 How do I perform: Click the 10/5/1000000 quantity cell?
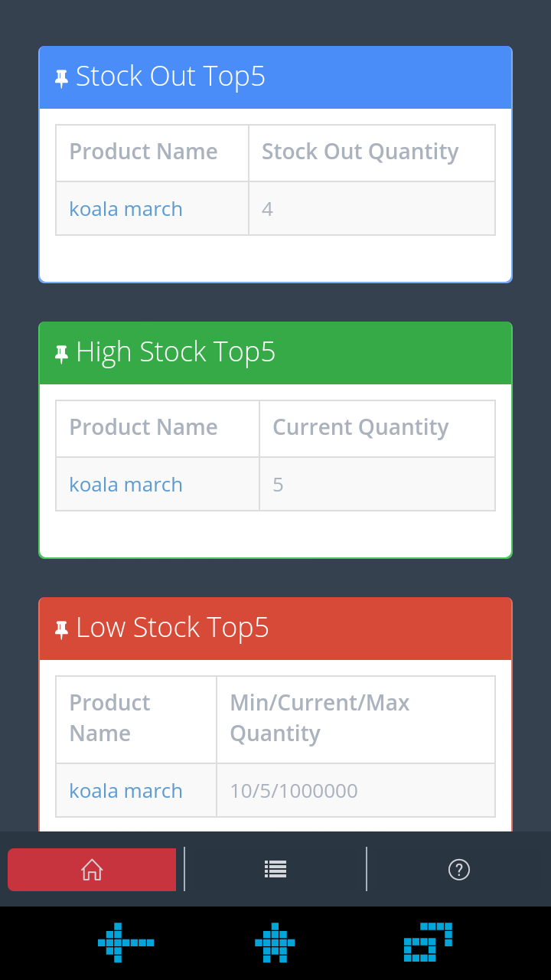(294, 791)
